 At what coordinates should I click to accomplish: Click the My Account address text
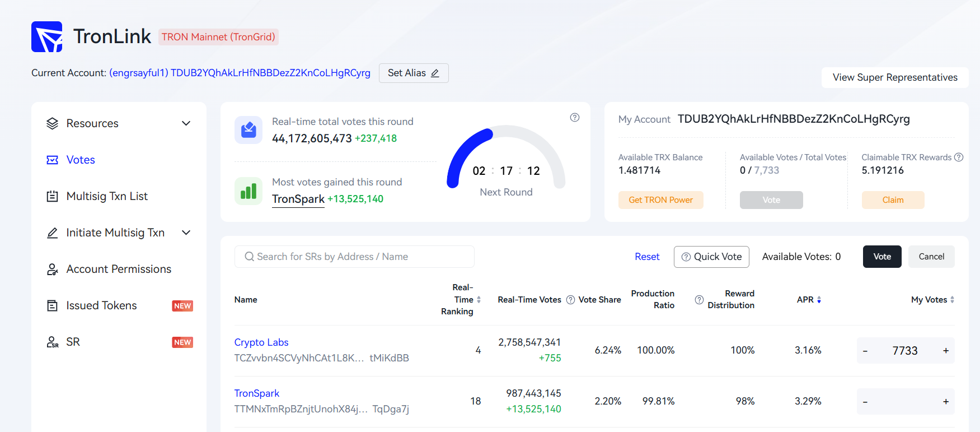pos(794,119)
